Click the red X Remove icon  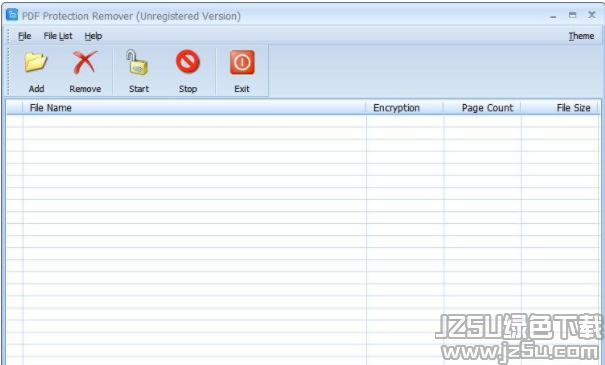click(85, 63)
